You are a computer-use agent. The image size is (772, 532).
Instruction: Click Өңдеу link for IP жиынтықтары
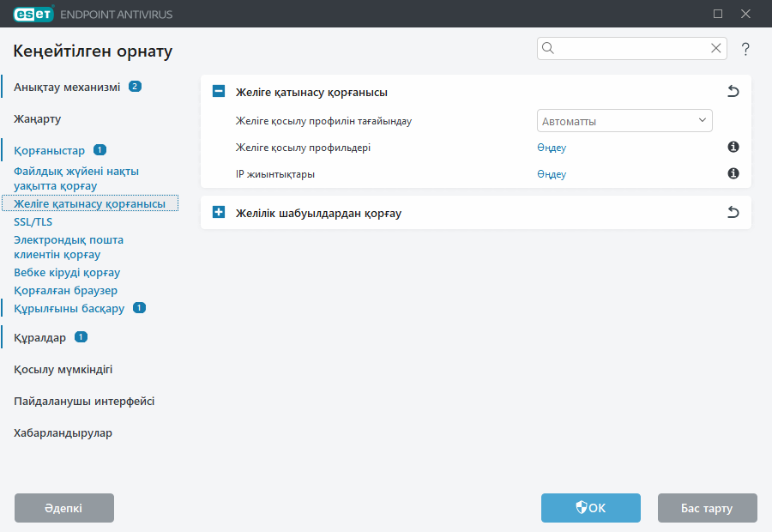pos(552,174)
